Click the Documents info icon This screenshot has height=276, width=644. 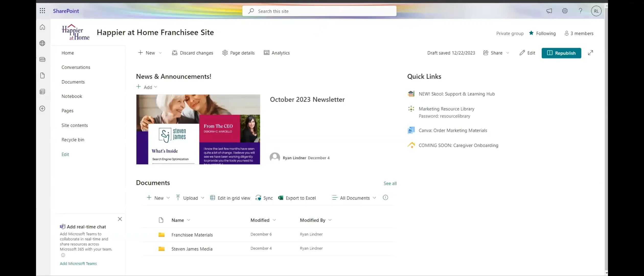pyautogui.click(x=385, y=197)
